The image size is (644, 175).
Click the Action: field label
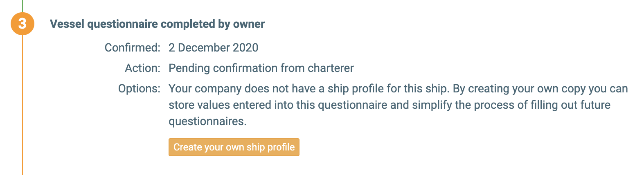(x=142, y=68)
